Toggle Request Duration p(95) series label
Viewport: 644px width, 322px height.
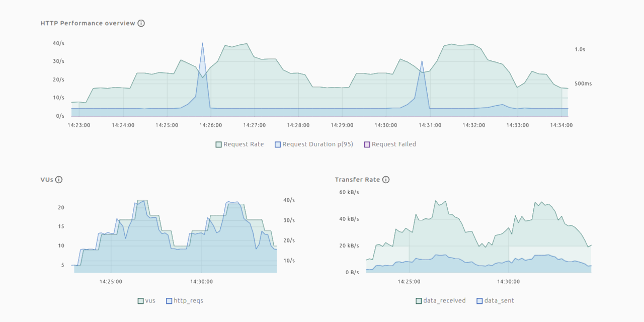[x=317, y=144]
